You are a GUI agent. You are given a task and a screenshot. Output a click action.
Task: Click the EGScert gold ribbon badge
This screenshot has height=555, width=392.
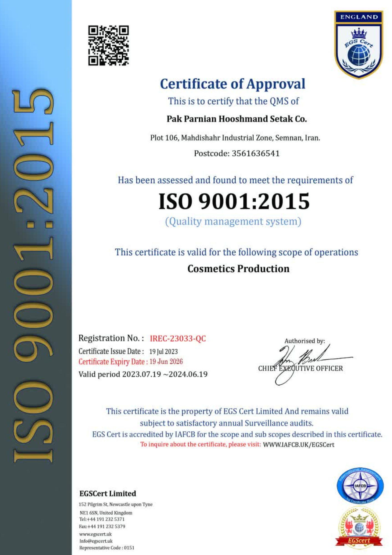coord(359,528)
